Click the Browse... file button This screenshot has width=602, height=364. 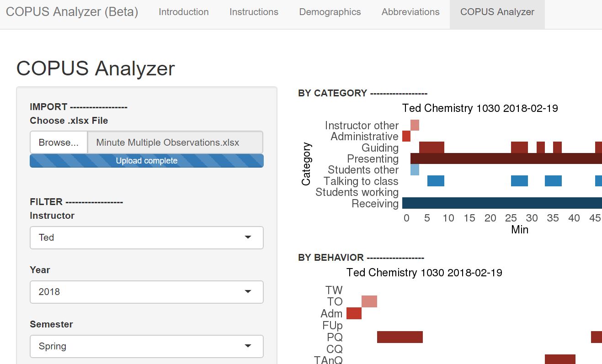pos(59,142)
